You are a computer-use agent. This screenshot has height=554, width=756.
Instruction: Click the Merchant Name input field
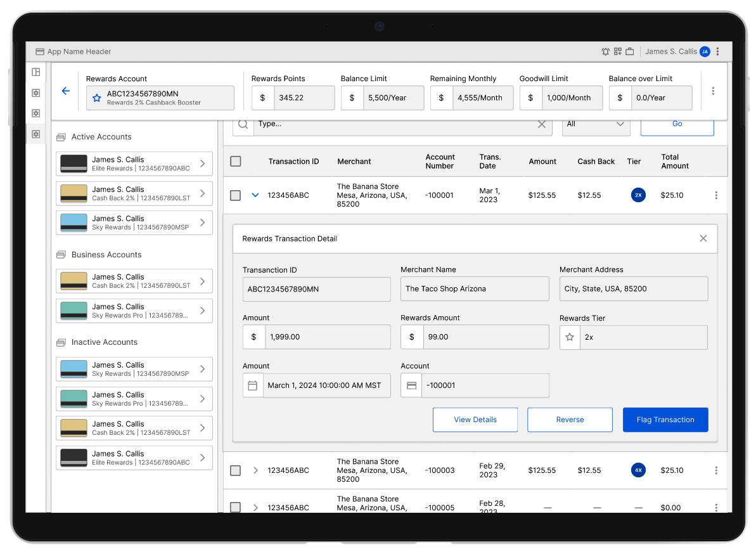[475, 289]
